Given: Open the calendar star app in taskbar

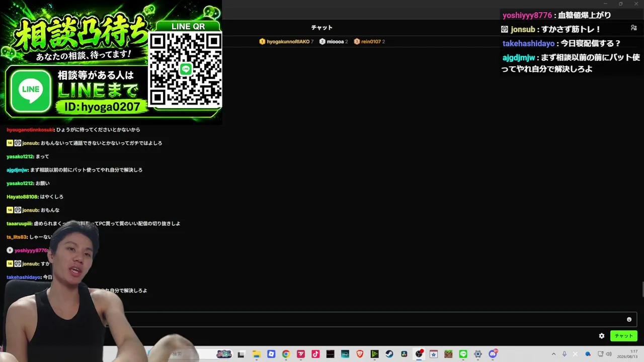Looking at the screenshot, I should (x=434, y=354).
